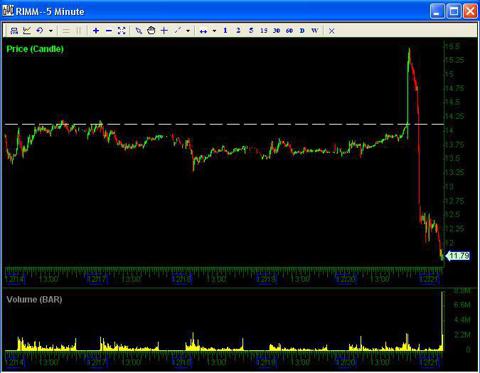
Task: Click the undo curved arrow icon
Action: click(40, 31)
